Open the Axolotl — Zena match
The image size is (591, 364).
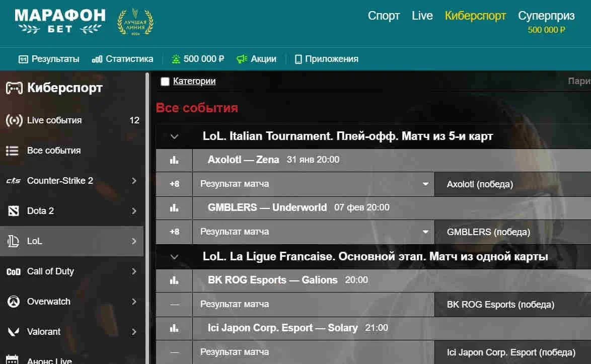[x=244, y=160]
